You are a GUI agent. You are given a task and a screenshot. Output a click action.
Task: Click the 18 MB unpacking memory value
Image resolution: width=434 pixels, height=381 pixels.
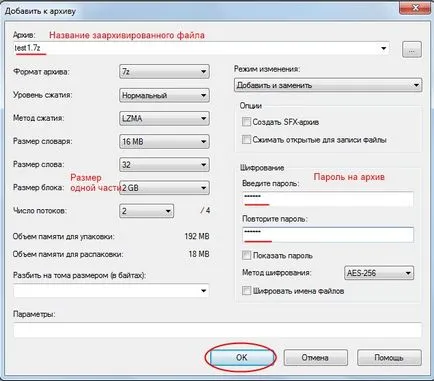coord(199,254)
